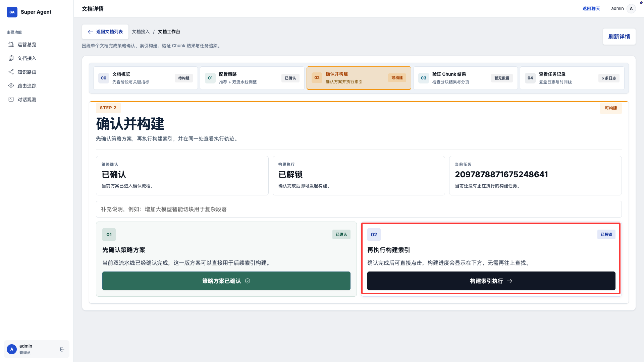Open step 04 查看任务记录 tab
Viewport: 644px width, 362px height.
572,78
